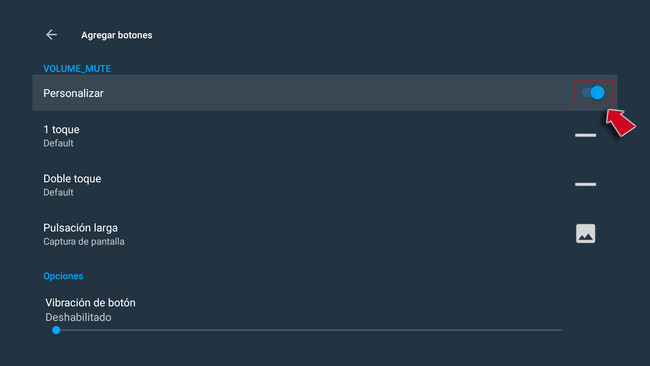The height and width of the screenshot is (366, 650).
Task: Open the Doble toque action setting
Action: pyautogui.click(x=325, y=185)
